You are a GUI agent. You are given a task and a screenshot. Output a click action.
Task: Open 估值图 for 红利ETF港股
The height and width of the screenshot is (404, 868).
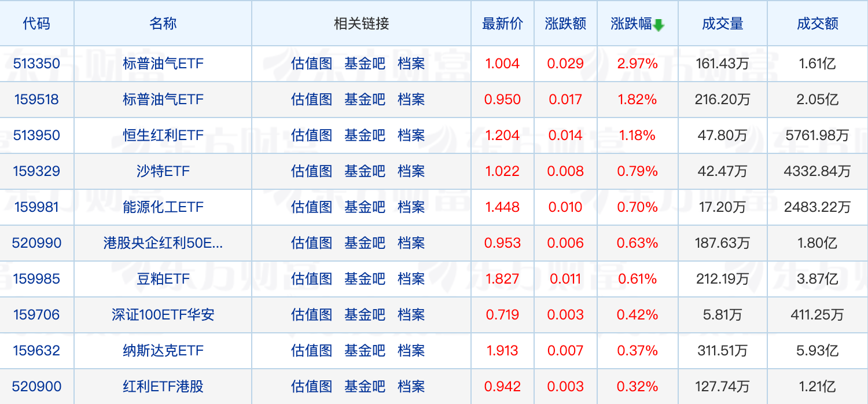(312, 387)
